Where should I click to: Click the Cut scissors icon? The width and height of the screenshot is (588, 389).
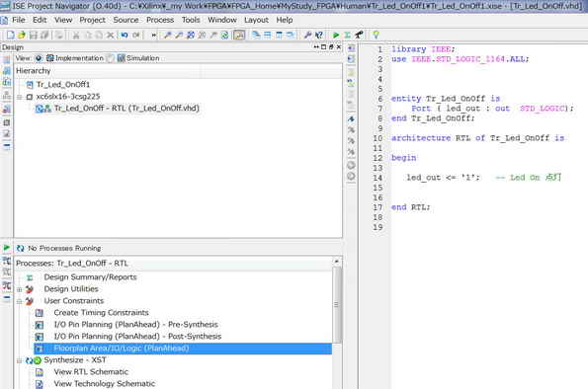[76, 36]
